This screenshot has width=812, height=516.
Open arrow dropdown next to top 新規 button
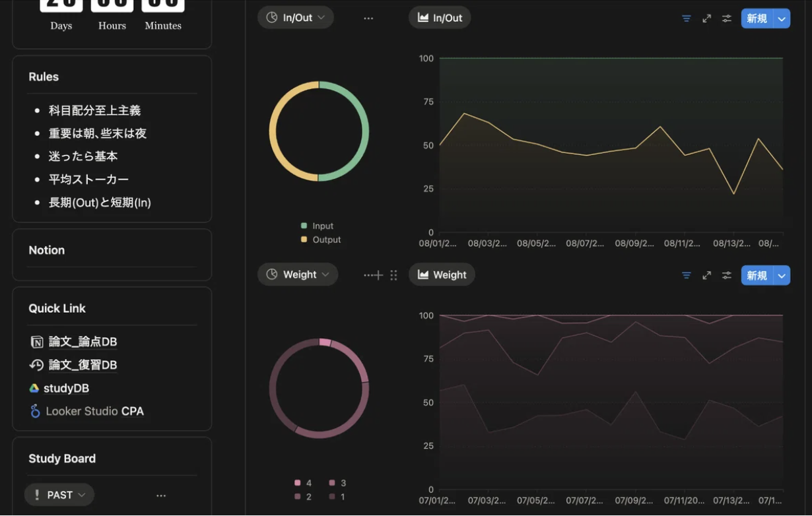(782, 18)
